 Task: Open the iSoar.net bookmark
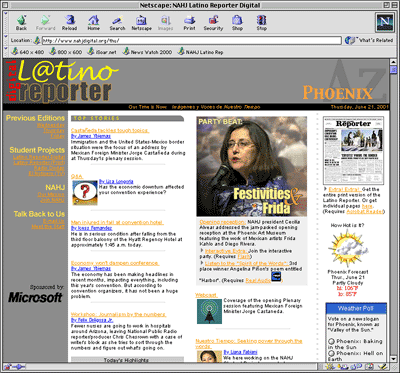point(102,52)
